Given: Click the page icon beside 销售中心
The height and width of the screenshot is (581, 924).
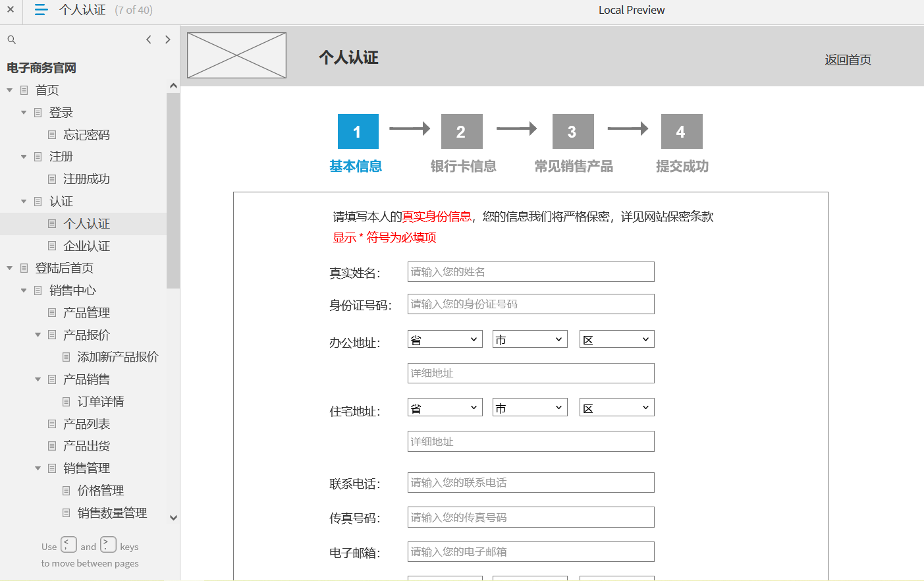Looking at the screenshot, I should (38, 290).
